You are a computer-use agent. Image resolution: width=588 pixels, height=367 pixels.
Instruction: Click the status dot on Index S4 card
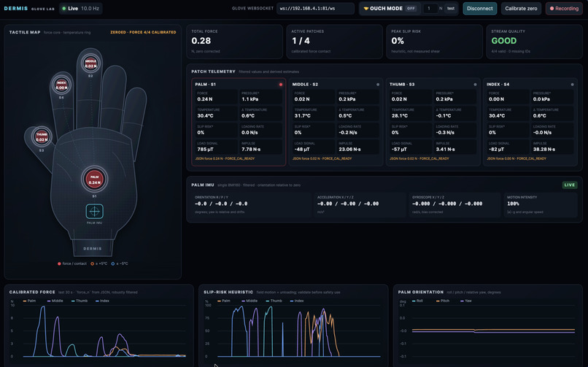point(572,85)
